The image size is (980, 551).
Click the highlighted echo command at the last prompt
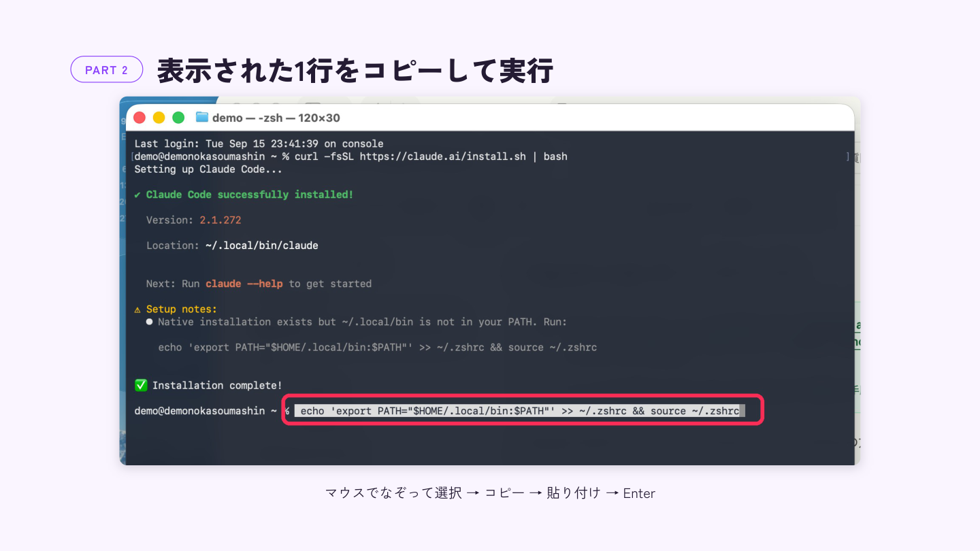(x=520, y=411)
